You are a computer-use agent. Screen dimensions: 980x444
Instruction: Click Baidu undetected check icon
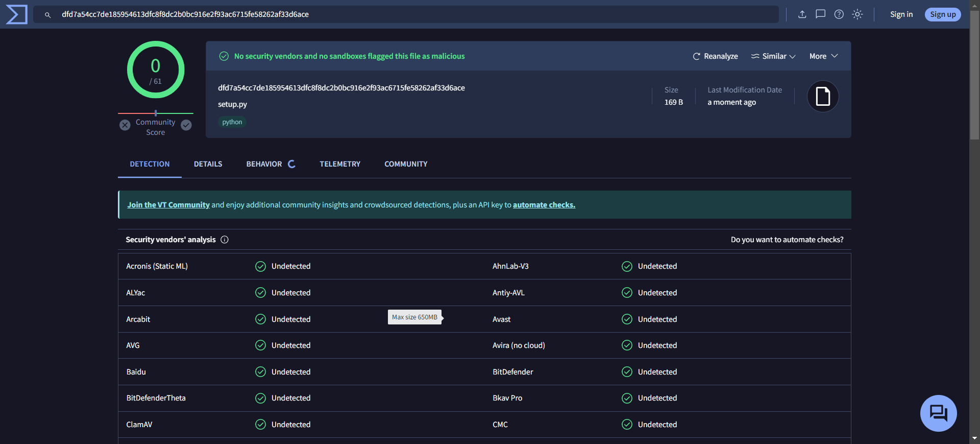(261, 372)
